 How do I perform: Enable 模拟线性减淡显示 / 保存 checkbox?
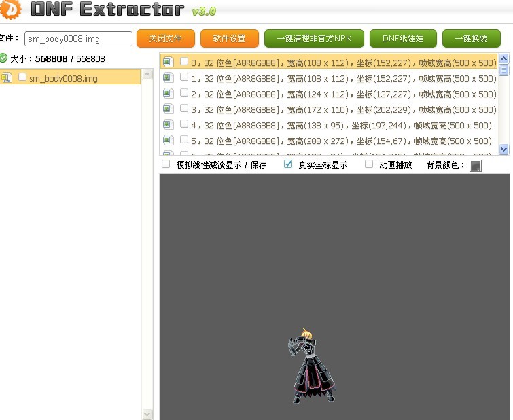pos(166,164)
